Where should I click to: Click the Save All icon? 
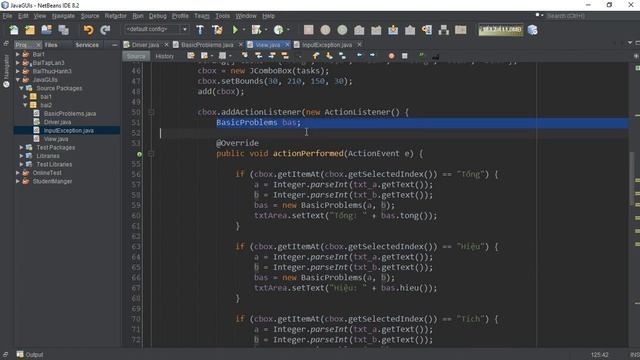pyautogui.click(x=63, y=30)
